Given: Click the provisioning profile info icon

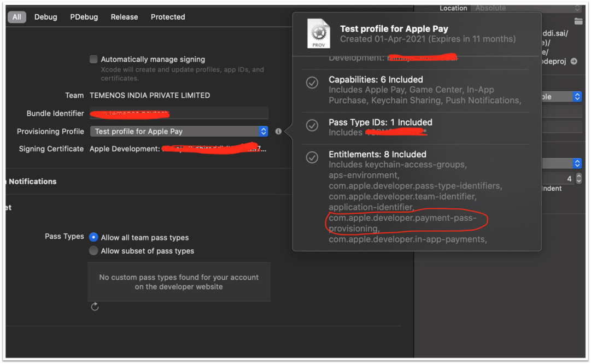Looking at the screenshot, I should [x=278, y=131].
